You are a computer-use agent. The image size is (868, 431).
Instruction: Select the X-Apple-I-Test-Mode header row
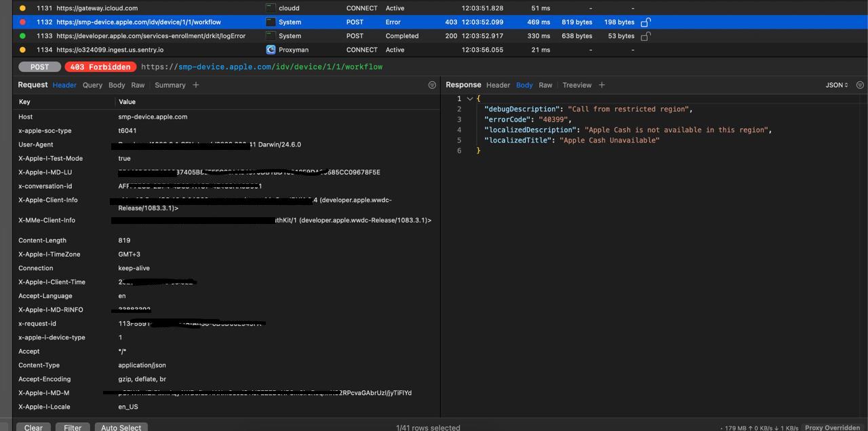[226, 158]
